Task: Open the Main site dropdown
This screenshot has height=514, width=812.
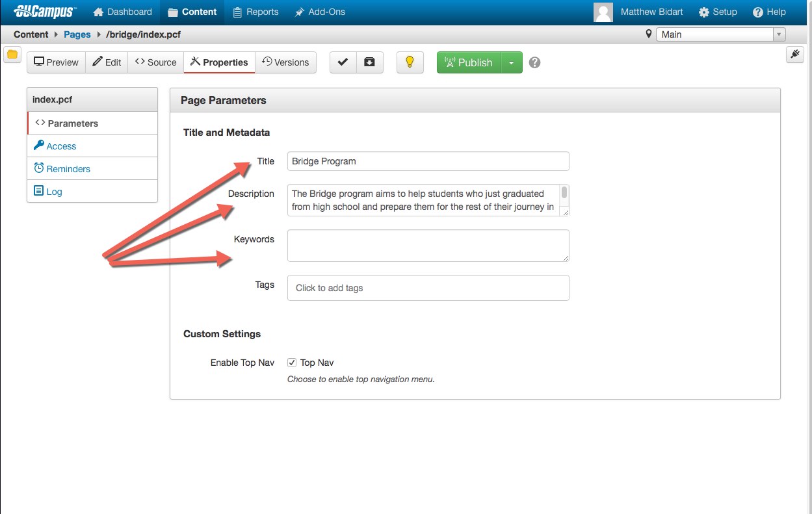Action: (x=720, y=34)
